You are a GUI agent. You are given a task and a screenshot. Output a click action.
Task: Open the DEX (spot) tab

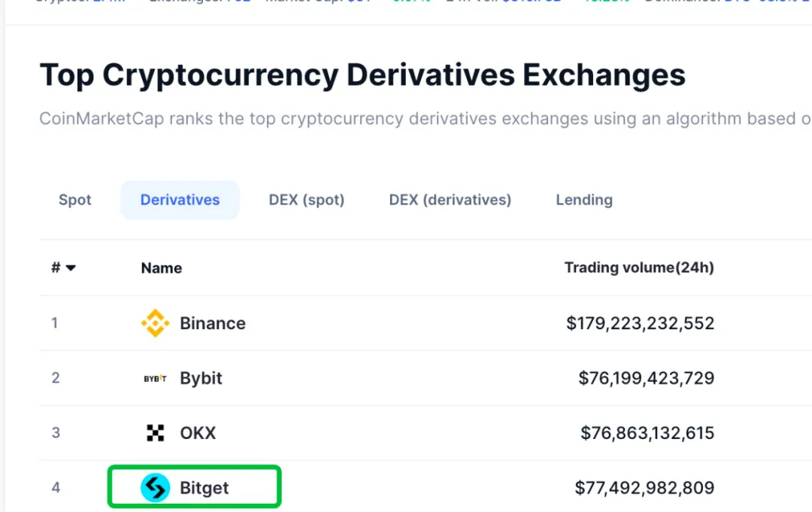click(306, 200)
